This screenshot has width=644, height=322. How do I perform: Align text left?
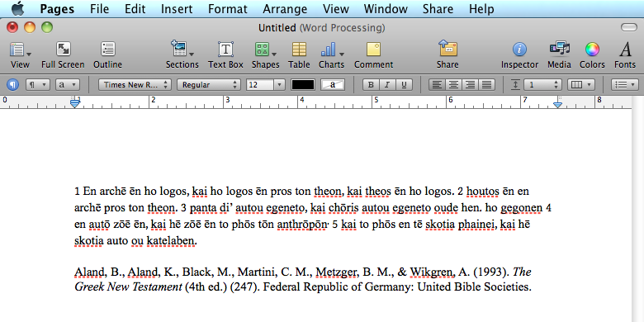[x=438, y=84]
